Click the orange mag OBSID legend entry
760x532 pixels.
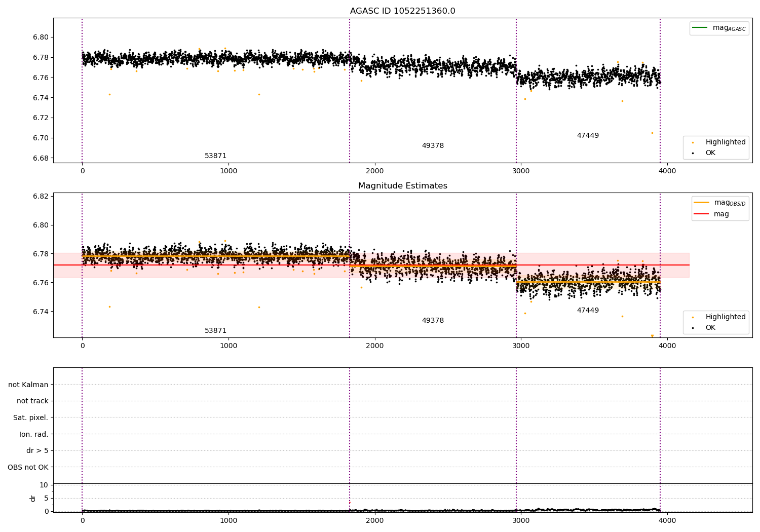[720, 203]
